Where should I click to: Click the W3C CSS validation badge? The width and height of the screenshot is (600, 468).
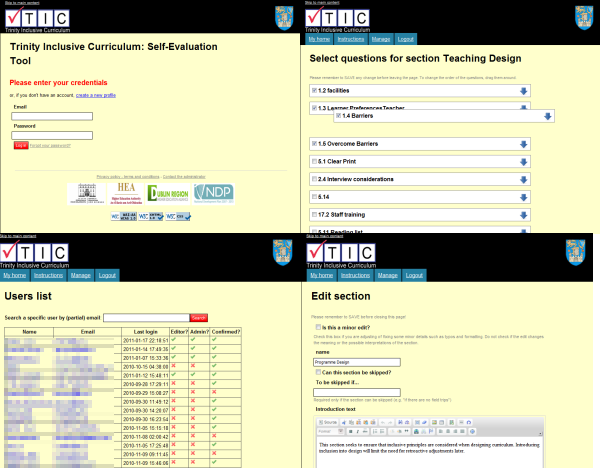coord(178,216)
